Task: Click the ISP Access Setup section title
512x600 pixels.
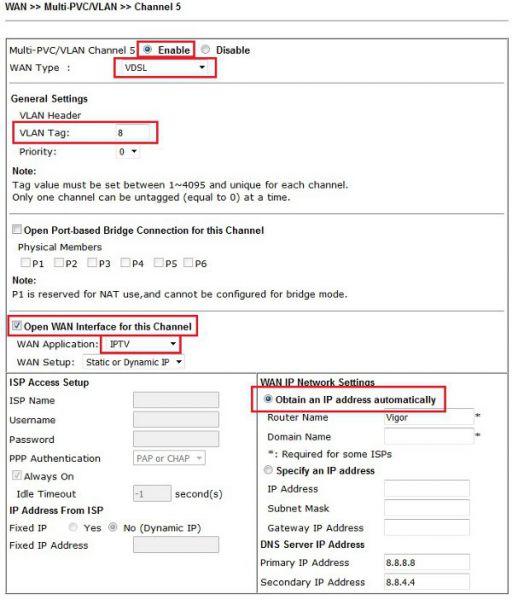Action: point(49,382)
